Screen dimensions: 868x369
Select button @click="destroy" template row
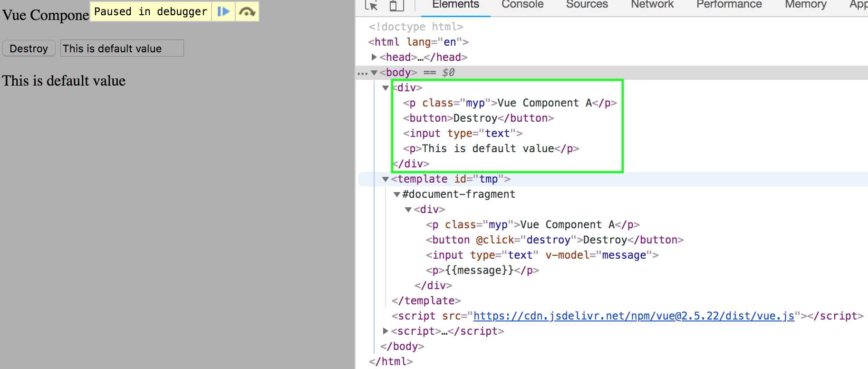coord(555,240)
